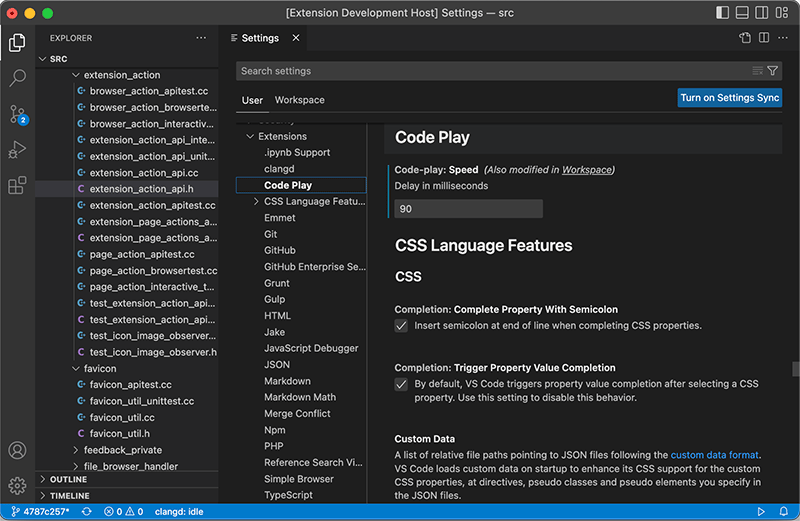Collapse the favicon folder

(x=76, y=368)
